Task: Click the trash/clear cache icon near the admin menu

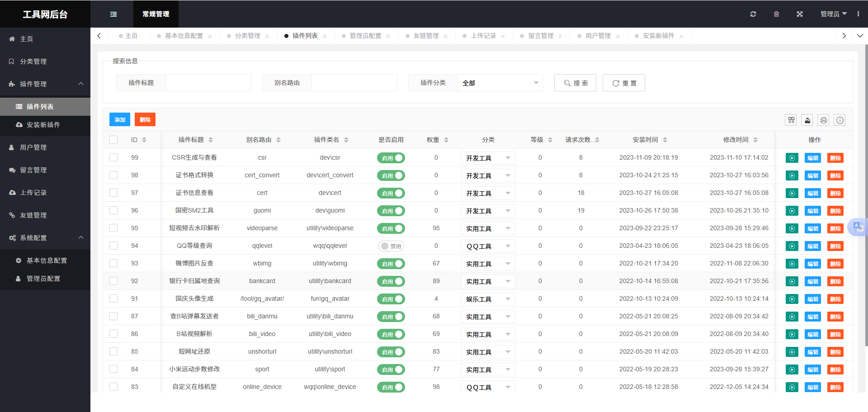Action: click(776, 14)
